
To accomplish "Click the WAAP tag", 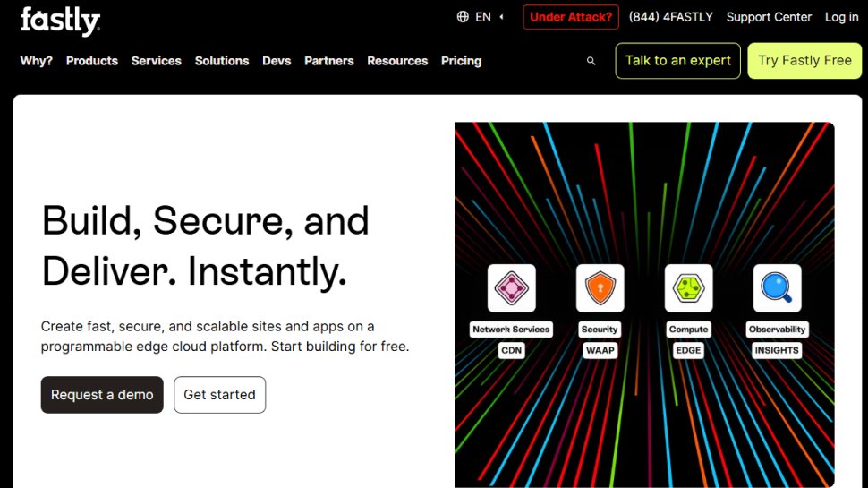I will 600,350.
